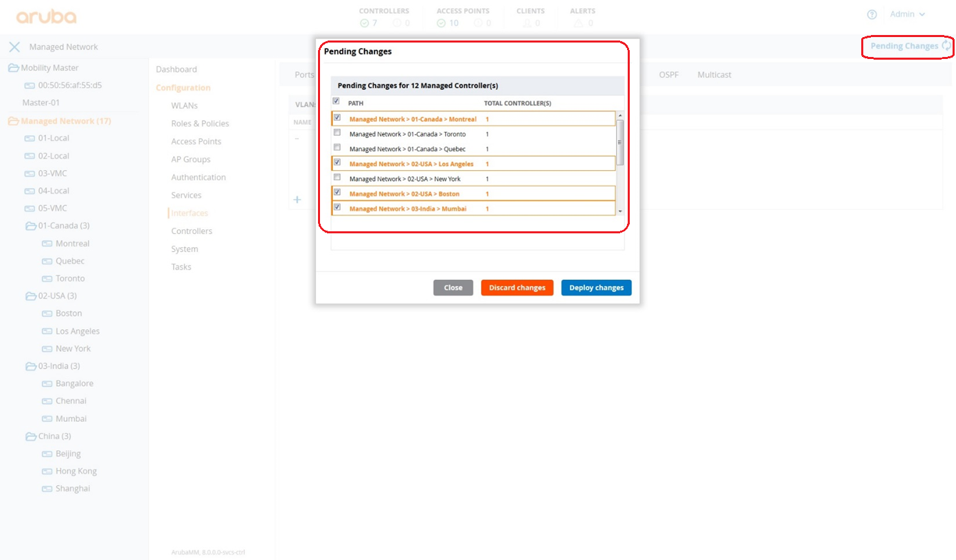Screen dimensions: 956x560
Task: Click the Pending Changes refresh icon
Action: coord(947,45)
